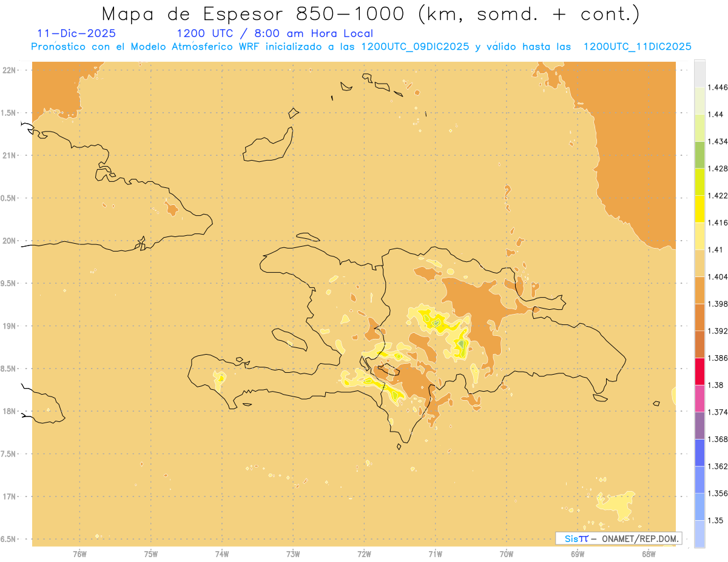
Task: Click the '18N' latitude label
Action: tap(10, 411)
